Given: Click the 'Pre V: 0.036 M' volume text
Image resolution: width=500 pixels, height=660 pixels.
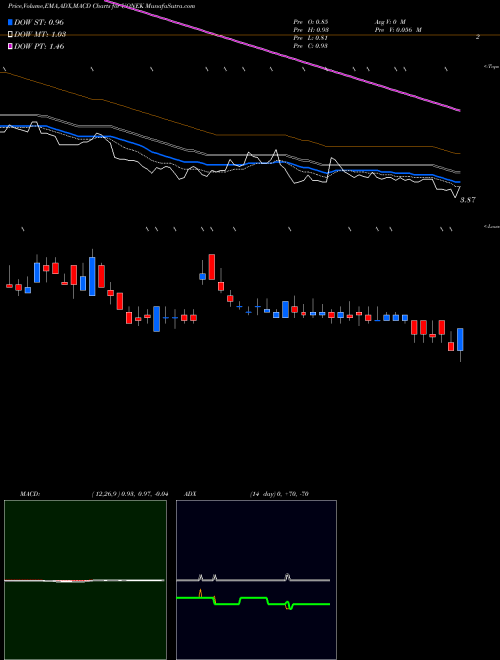Looking at the screenshot, I should pyautogui.click(x=398, y=30).
